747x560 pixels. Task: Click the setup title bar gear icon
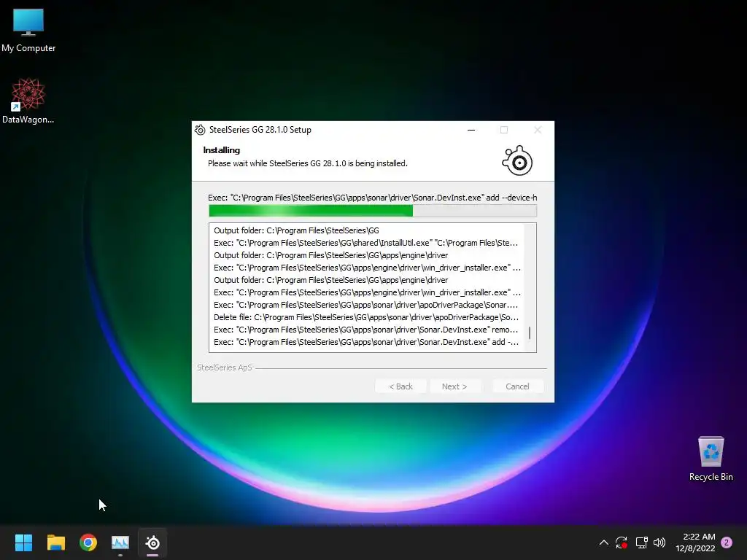[x=200, y=130]
